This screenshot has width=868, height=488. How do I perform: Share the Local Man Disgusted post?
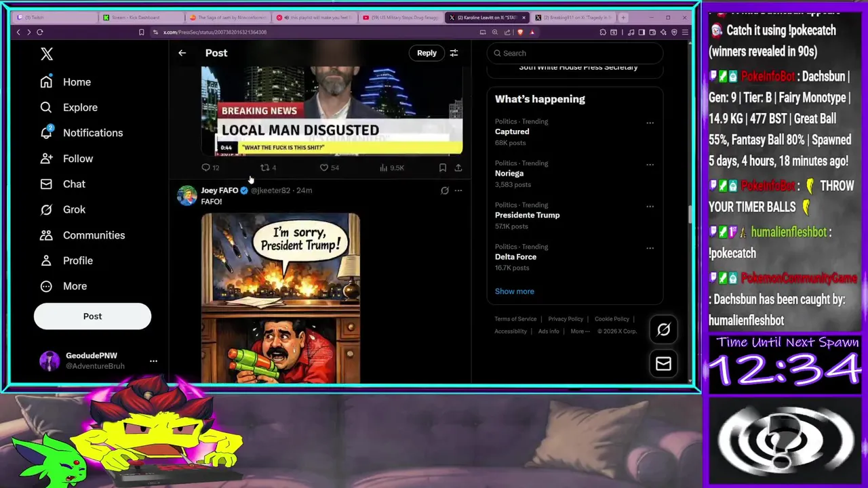coord(458,167)
